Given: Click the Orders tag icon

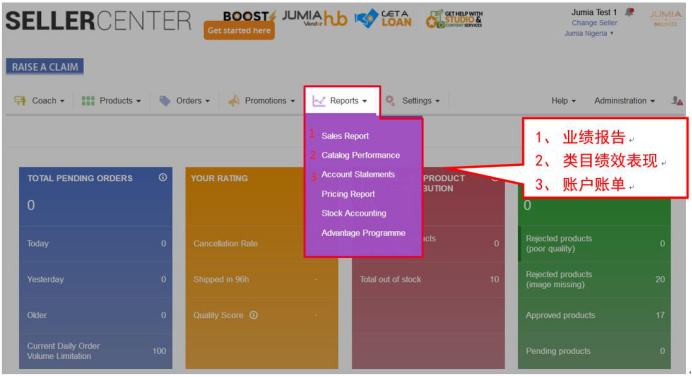Looking at the screenshot, I should (165, 101).
